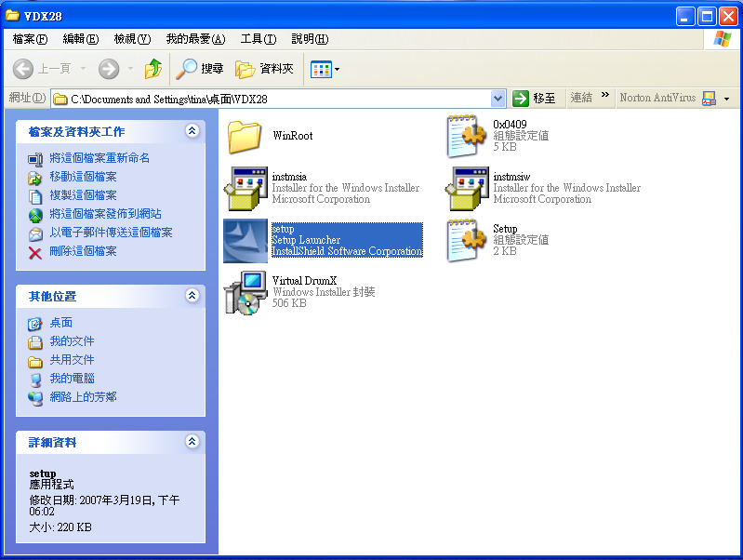Open the 工具(T) menu

258,39
